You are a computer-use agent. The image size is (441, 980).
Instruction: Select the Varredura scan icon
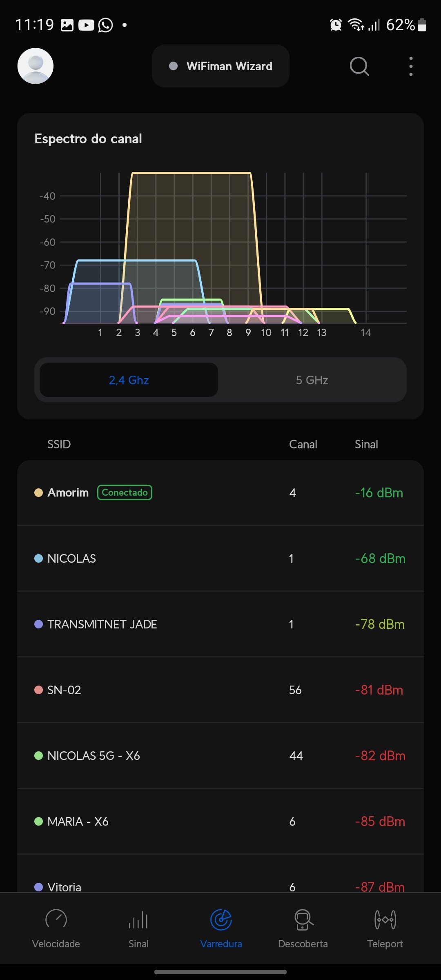[221, 920]
